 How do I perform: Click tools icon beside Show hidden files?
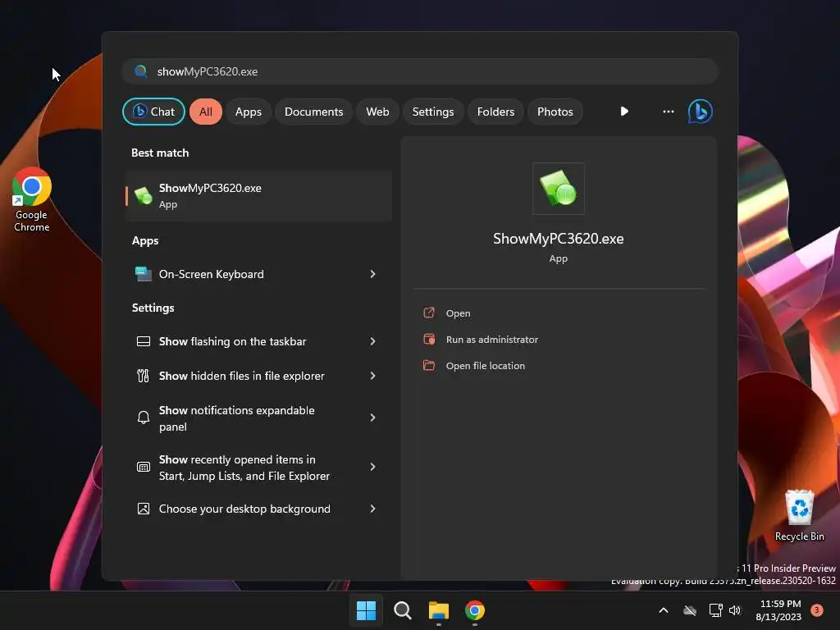click(143, 376)
